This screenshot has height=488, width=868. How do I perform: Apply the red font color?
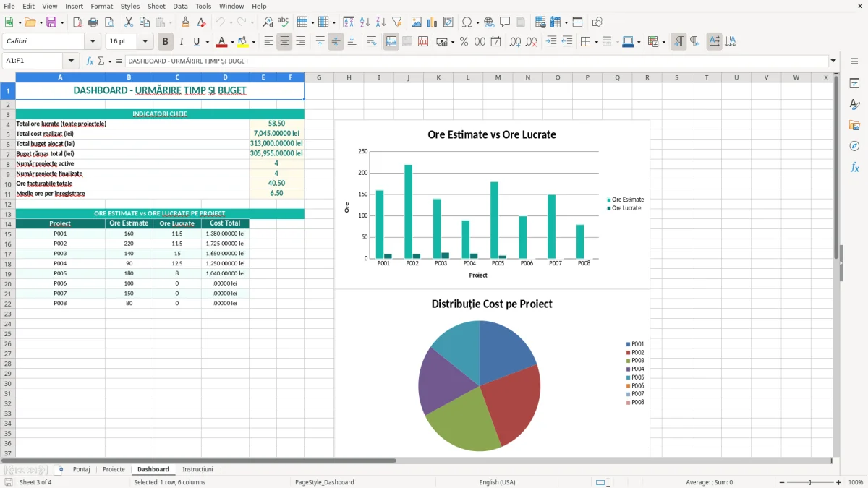coord(221,42)
